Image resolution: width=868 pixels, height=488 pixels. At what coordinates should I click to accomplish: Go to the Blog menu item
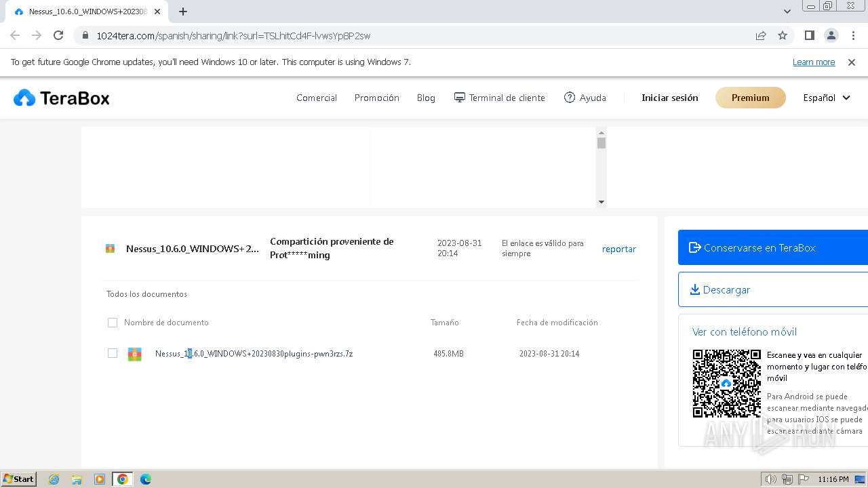(426, 98)
